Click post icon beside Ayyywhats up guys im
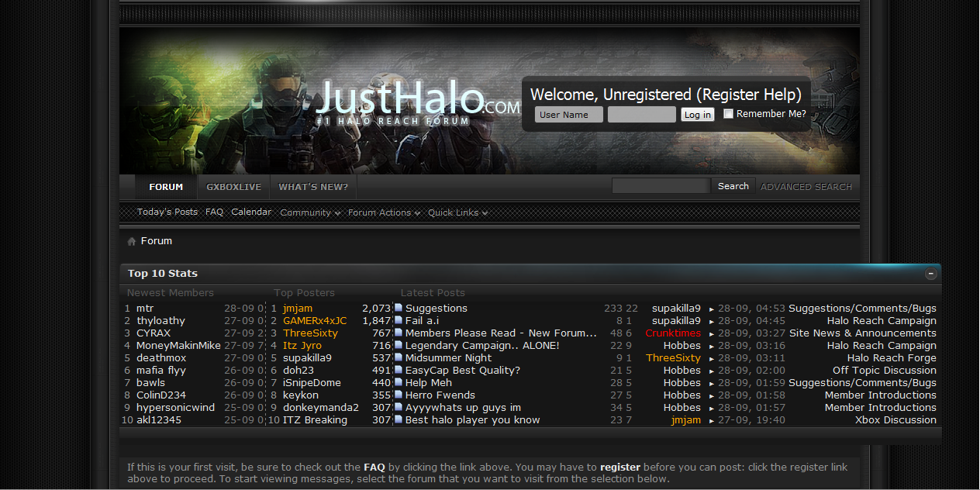Screen dimensions: 980x490 [x=399, y=407]
